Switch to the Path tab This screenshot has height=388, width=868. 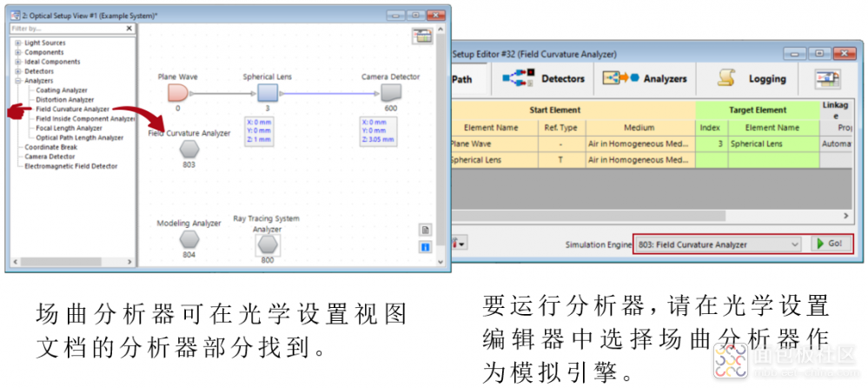click(469, 79)
